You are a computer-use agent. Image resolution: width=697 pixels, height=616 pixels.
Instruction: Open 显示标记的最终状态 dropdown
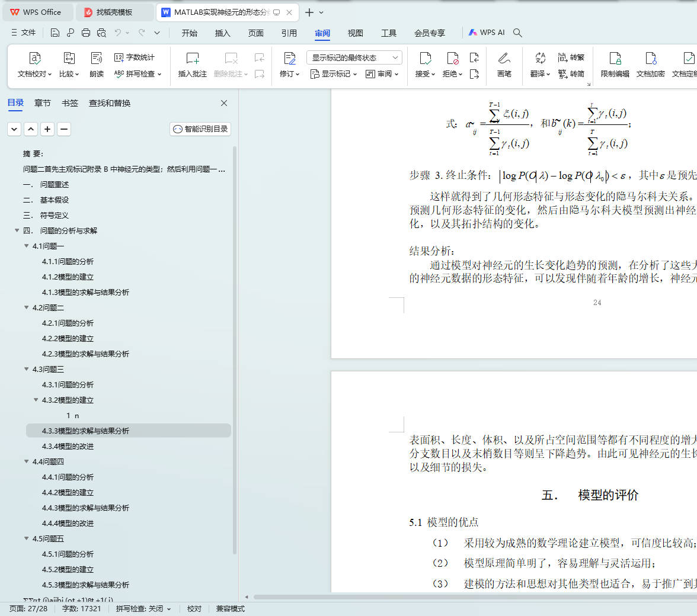[x=354, y=57]
